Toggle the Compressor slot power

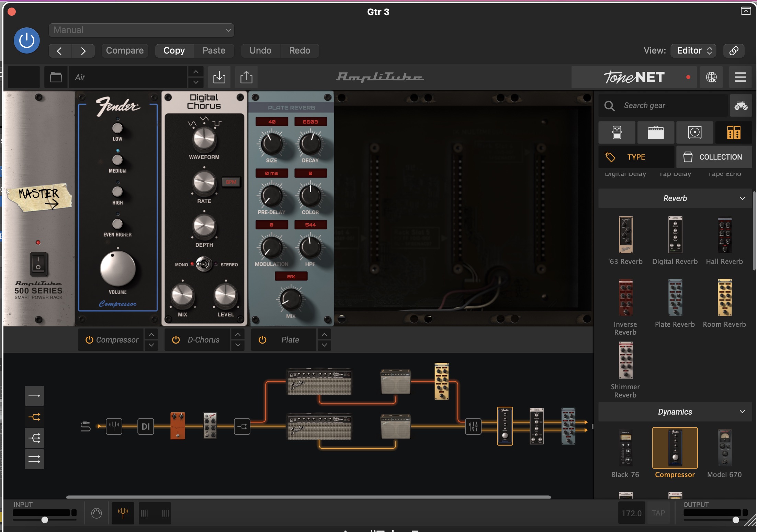[89, 340]
